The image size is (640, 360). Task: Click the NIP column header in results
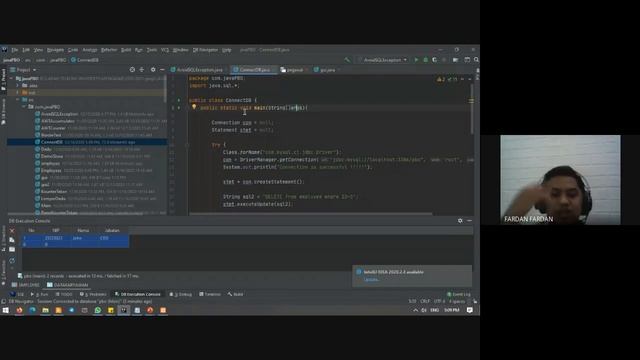click(56, 230)
